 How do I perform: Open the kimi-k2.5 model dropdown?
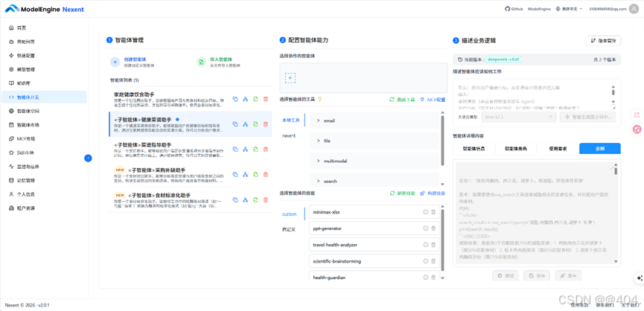(x=519, y=117)
